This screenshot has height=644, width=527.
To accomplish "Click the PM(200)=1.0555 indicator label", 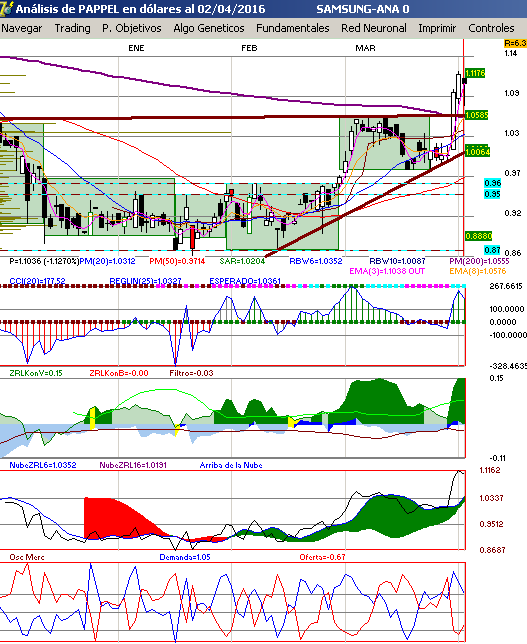I will [x=479, y=261].
